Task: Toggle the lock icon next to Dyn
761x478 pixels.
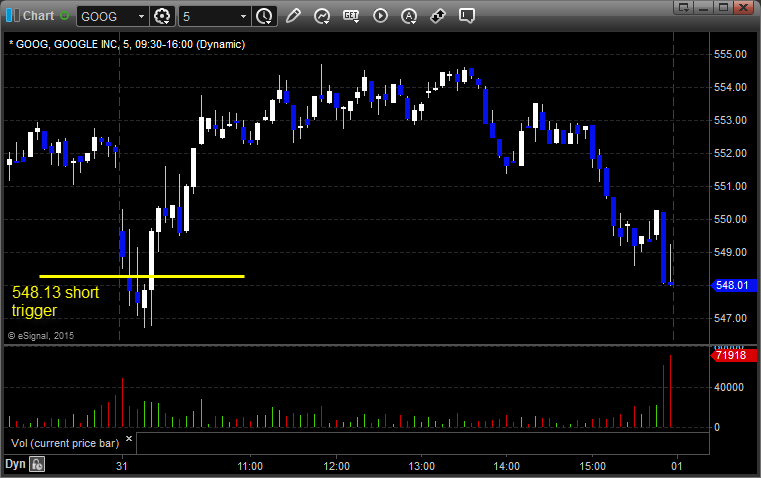Action: [37, 464]
